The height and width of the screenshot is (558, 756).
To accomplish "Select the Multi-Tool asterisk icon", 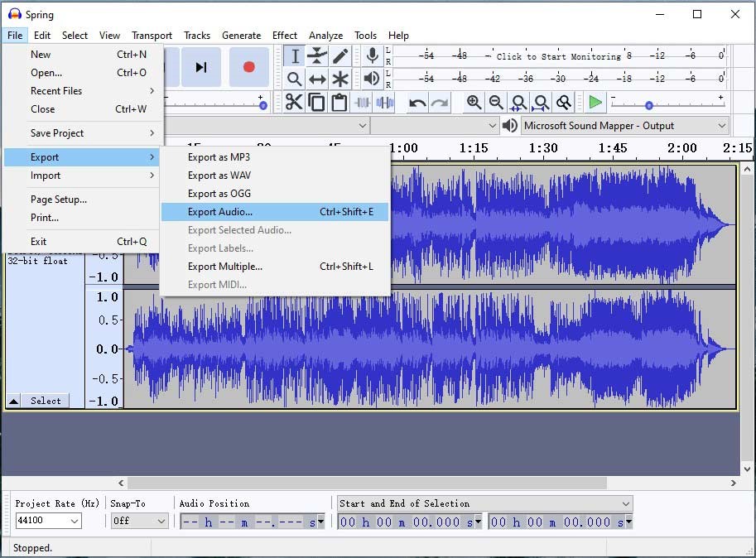I will 340,79.
